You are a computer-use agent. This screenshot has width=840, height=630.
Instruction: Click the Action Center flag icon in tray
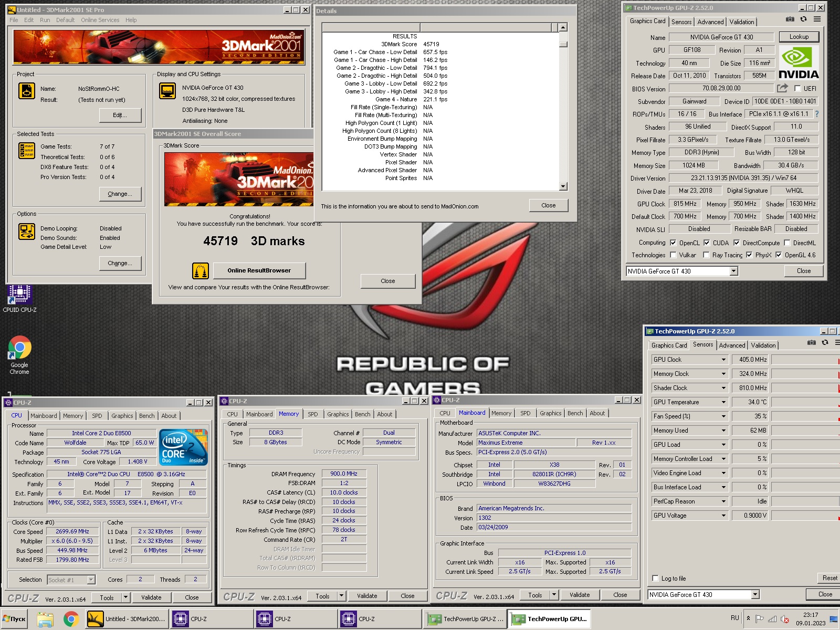click(x=759, y=619)
